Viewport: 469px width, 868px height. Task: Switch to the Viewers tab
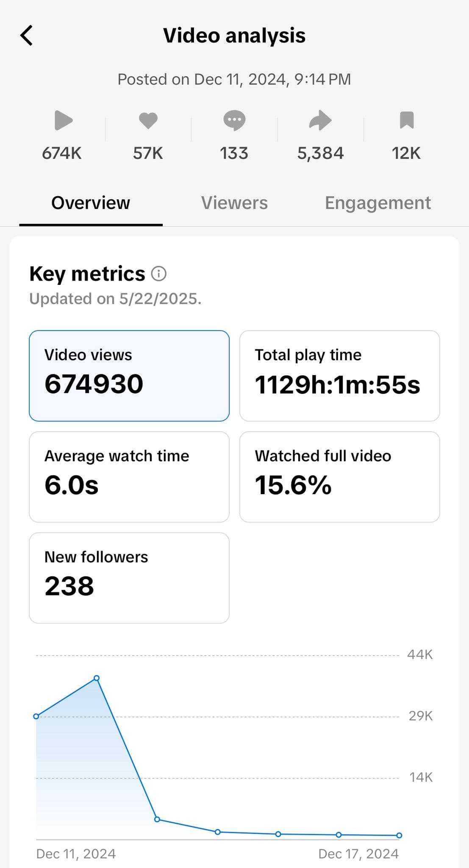(x=234, y=203)
